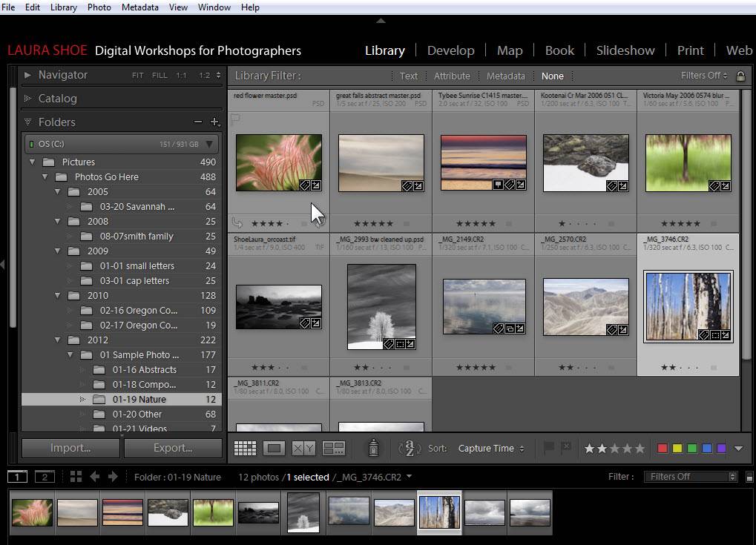Screen dimensions: 756x545
Task: Click the plus icon in Folders panel
Action: [x=215, y=122]
